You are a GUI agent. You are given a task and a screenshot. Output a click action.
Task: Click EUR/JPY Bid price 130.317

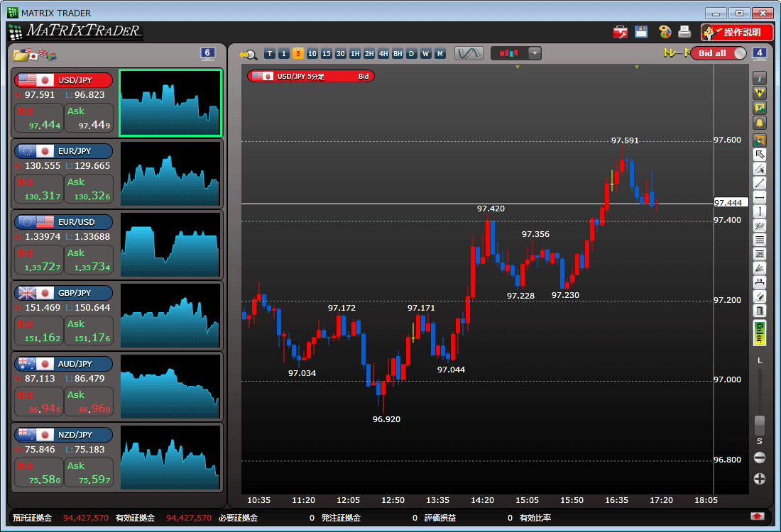(x=39, y=189)
